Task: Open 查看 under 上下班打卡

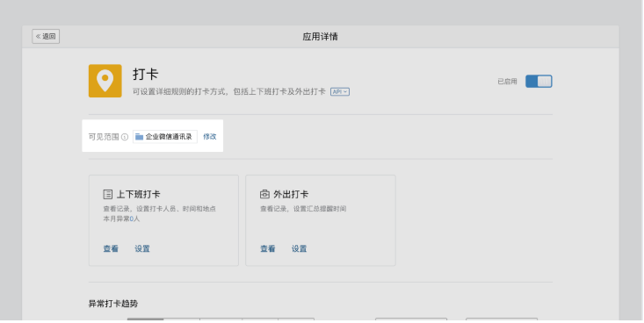Action: 111,248
